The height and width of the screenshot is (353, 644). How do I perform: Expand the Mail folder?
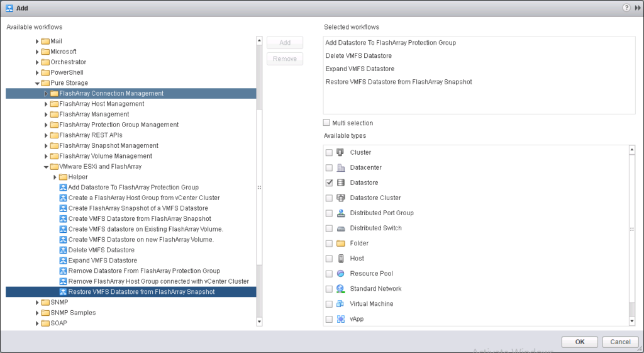click(37, 41)
